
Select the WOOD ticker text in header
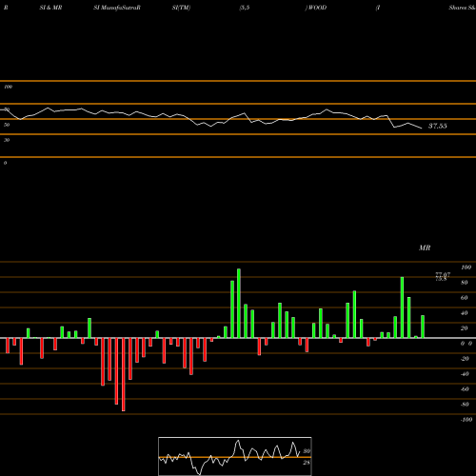pyautogui.click(x=317, y=8)
